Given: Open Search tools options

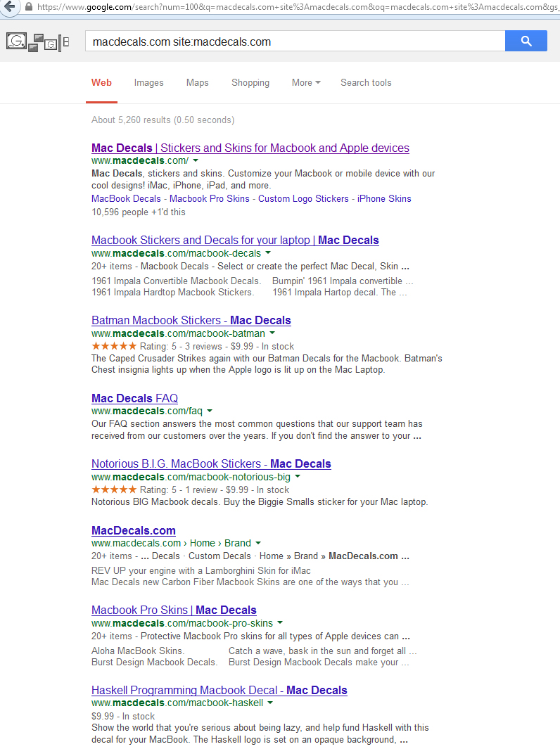Looking at the screenshot, I should pyautogui.click(x=366, y=83).
